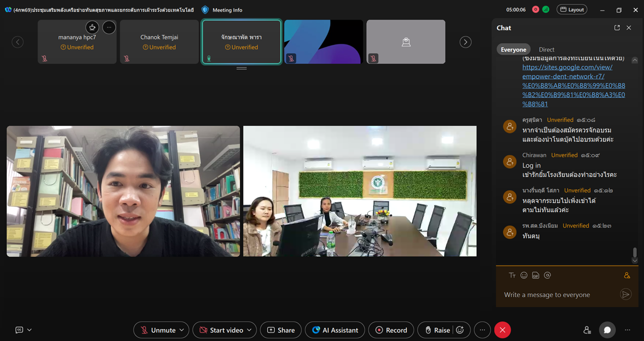Image resolution: width=644 pixels, height=341 pixels.
Task: Toggle the Raise hand button
Action: pos(437,330)
